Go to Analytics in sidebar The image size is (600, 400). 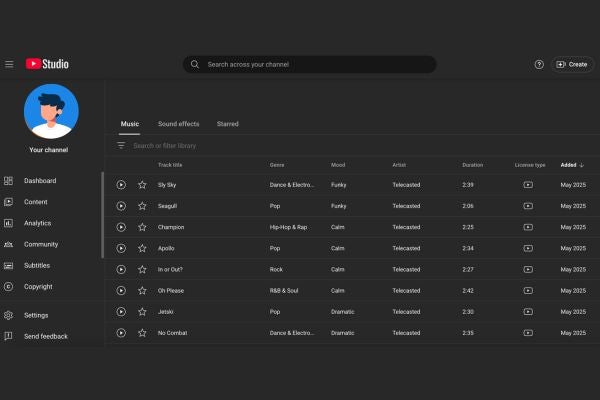pos(37,223)
